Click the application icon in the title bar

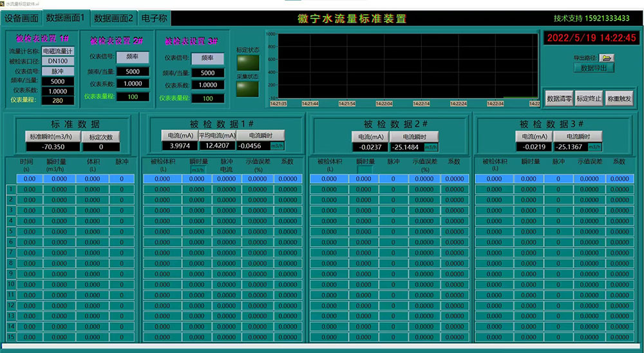tap(3, 3)
